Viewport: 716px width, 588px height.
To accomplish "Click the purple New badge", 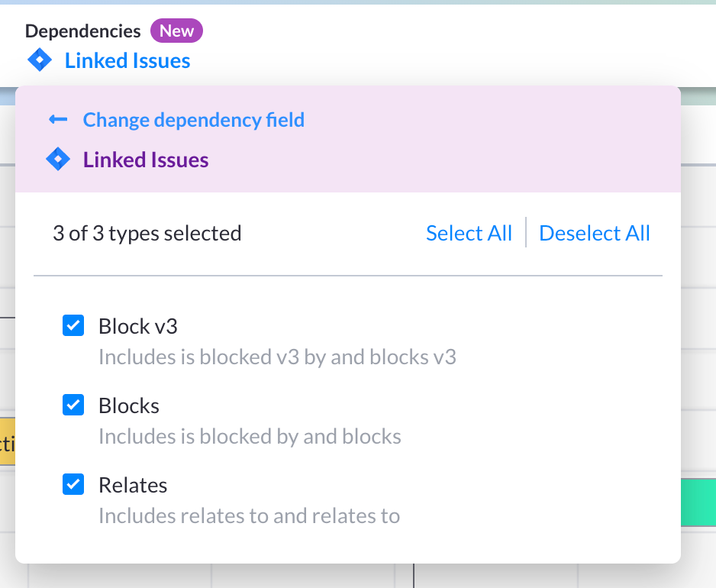I will (176, 31).
